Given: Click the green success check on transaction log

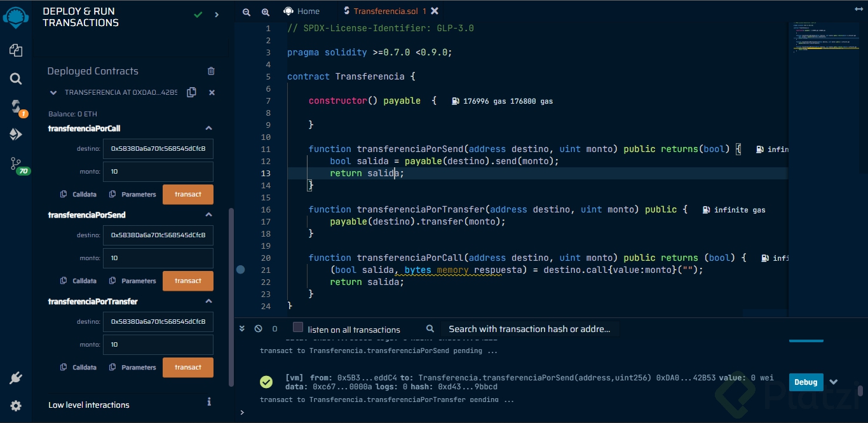Looking at the screenshot, I should [x=266, y=382].
